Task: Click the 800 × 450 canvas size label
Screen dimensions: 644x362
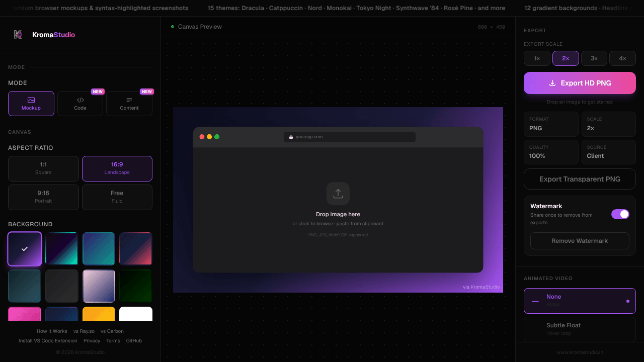Action: tap(492, 27)
